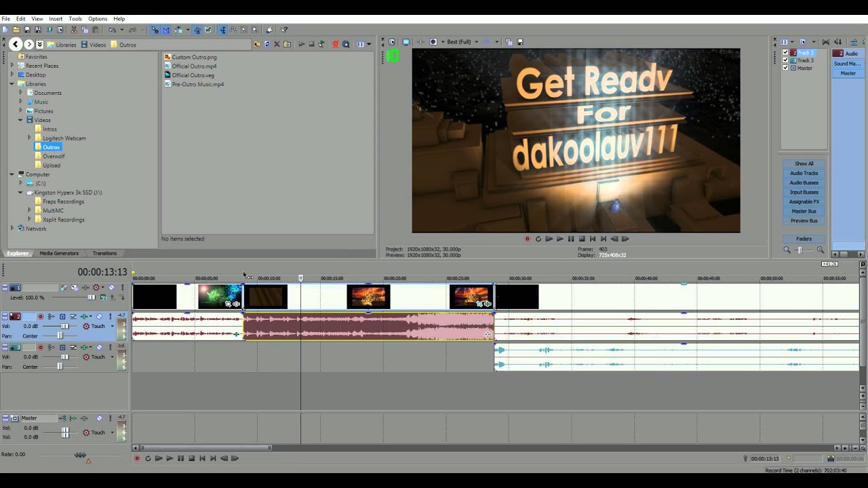Click the Cut scissors icon
Viewport: 868px width, 488px height.
tap(73, 30)
